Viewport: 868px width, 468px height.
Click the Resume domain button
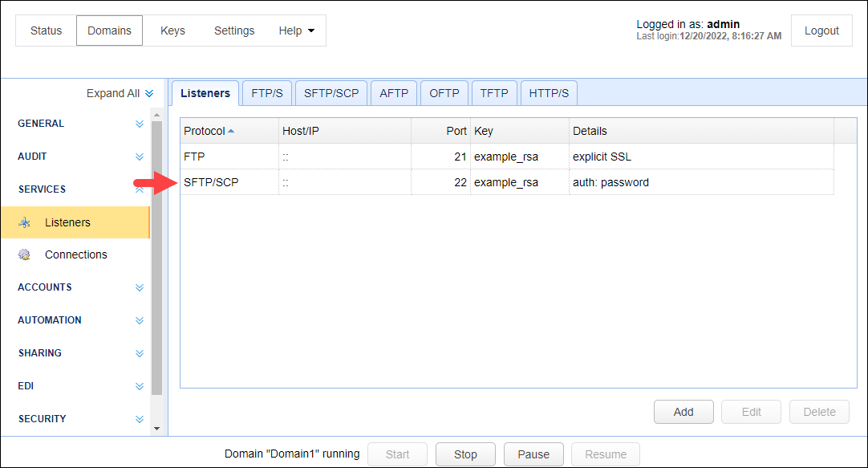coord(606,454)
